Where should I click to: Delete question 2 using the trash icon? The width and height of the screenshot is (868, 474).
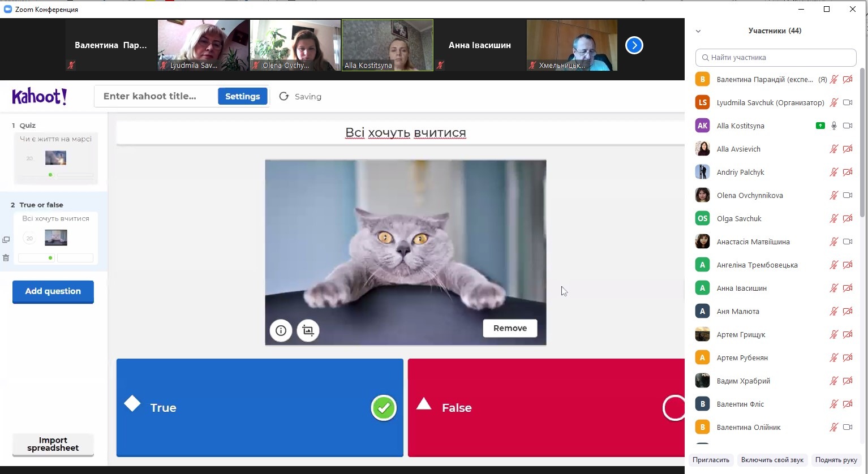click(x=6, y=258)
